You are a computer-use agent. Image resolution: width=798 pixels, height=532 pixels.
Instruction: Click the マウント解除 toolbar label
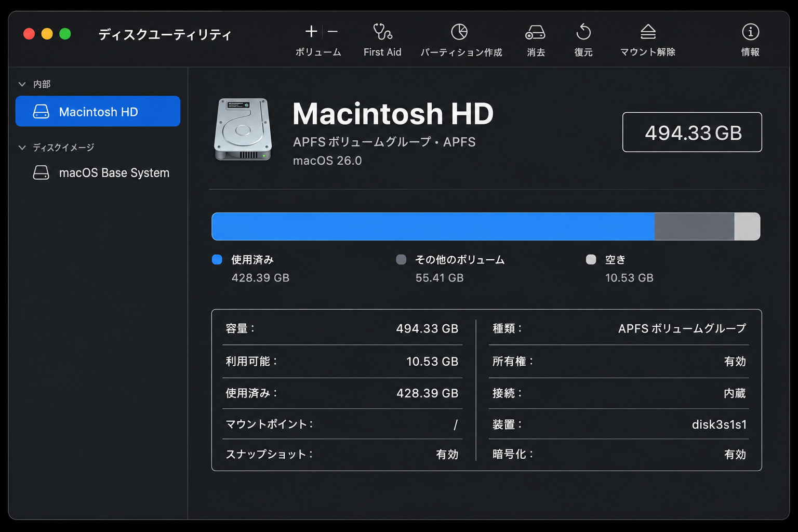point(648,52)
